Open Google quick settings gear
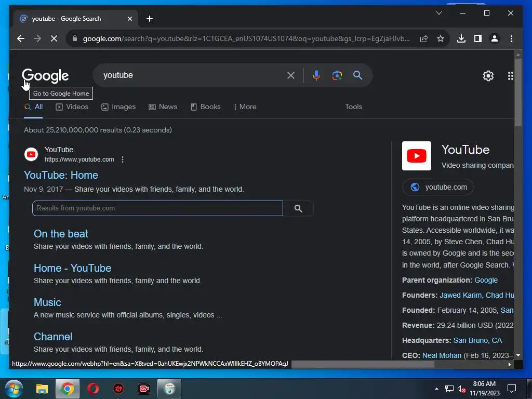This screenshot has height=399, width=532. pyautogui.click(x=488, y=76)
